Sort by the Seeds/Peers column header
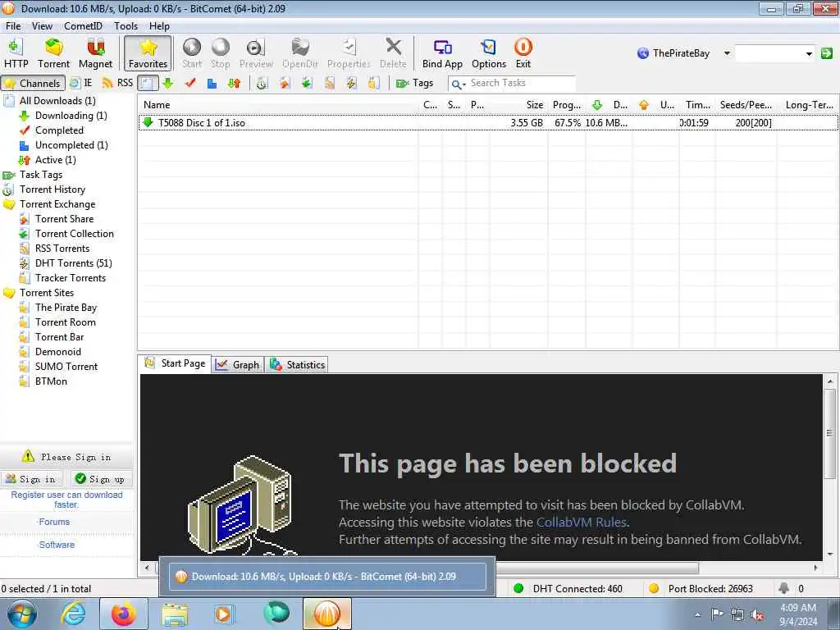 746,105
